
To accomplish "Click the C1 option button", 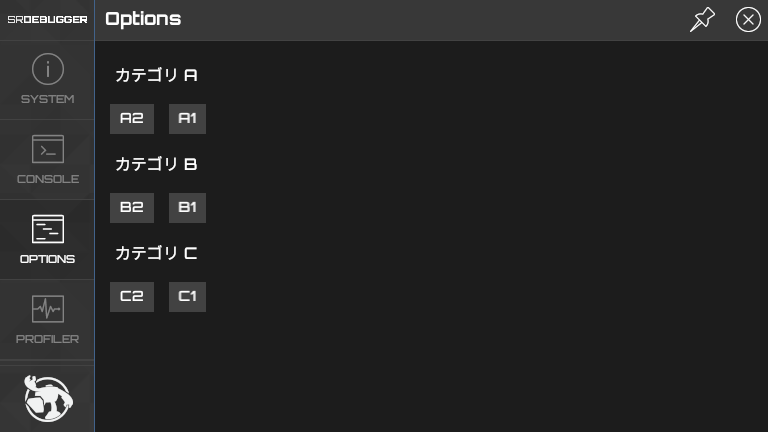I will tap(187, 297).
